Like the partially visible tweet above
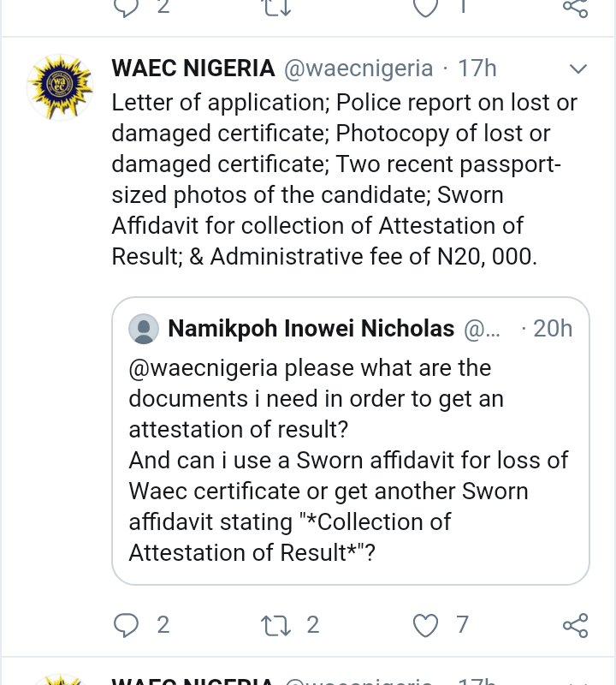 pyautogui.click(x=425, y=7)
